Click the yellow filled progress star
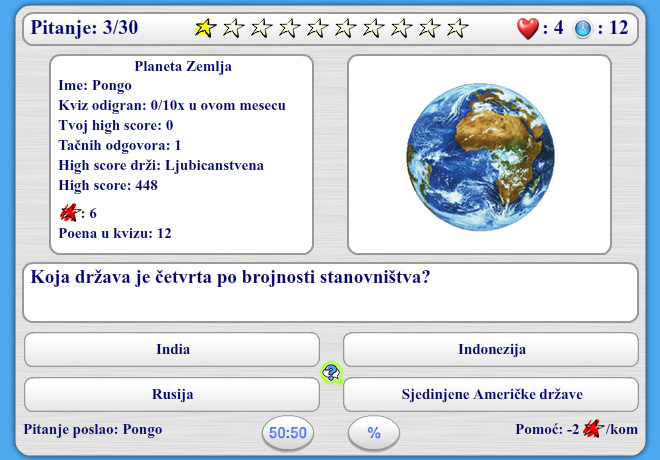The width and height of the screenshot is (660, 460). click(205, 28)
